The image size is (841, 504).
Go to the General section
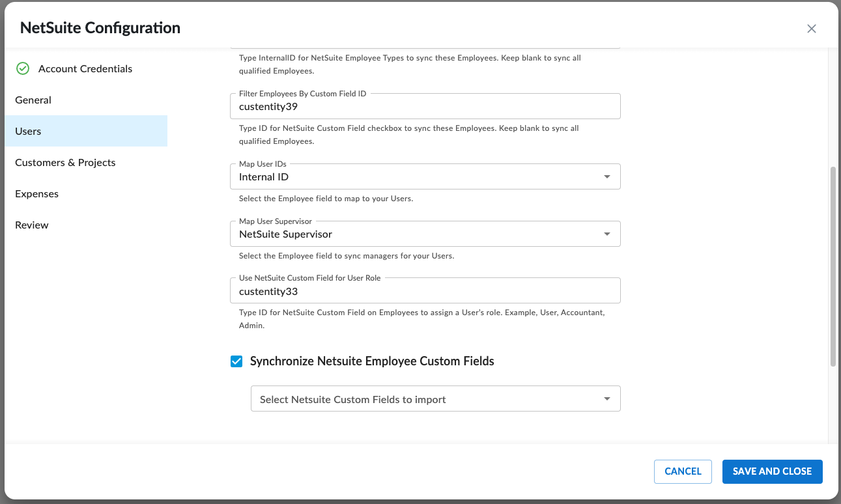[86, 100]
